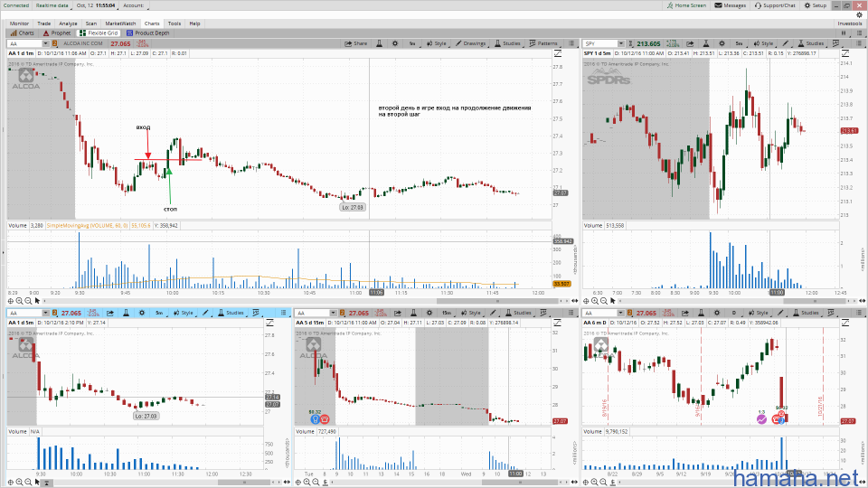
Task: Open the Style menu in the AA 15m chart
Action: pyautogui.click(x=470, y=313)
